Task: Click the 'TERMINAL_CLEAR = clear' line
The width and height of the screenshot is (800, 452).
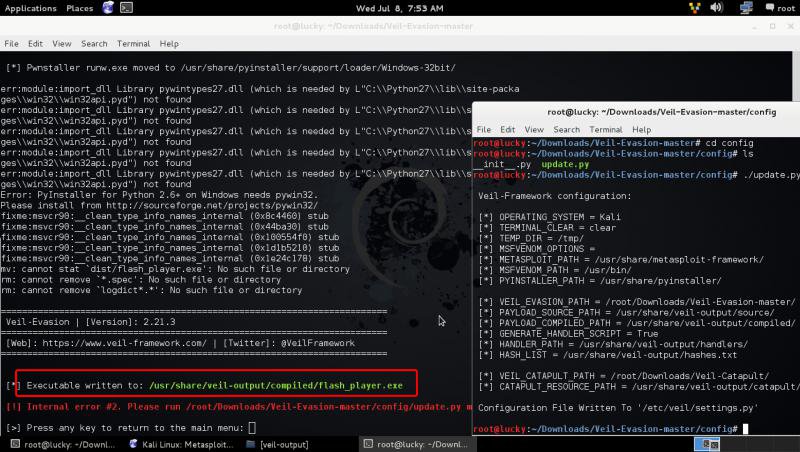Action: [547, 228]
